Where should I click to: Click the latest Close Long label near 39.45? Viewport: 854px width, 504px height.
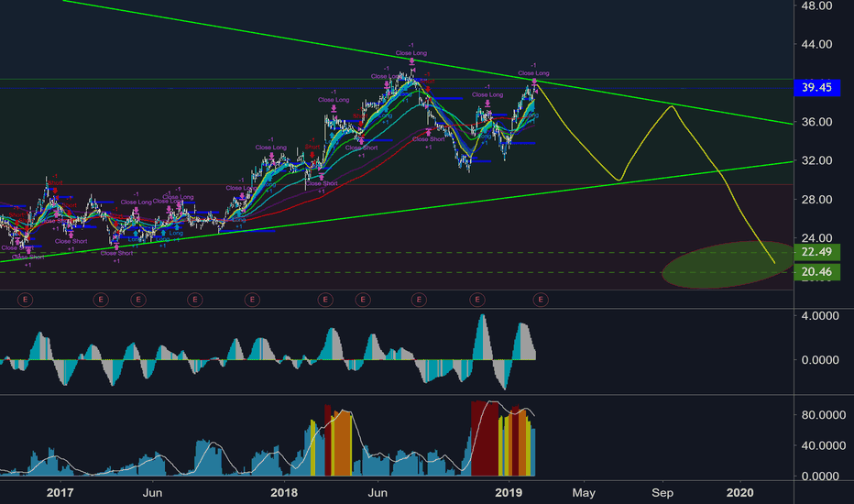(x=533, y=73)
